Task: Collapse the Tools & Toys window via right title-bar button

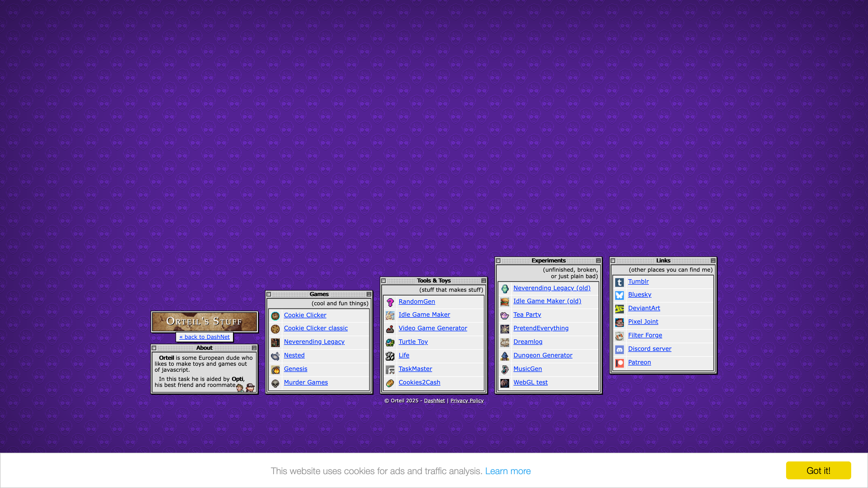Action: [x=484, y=281]
